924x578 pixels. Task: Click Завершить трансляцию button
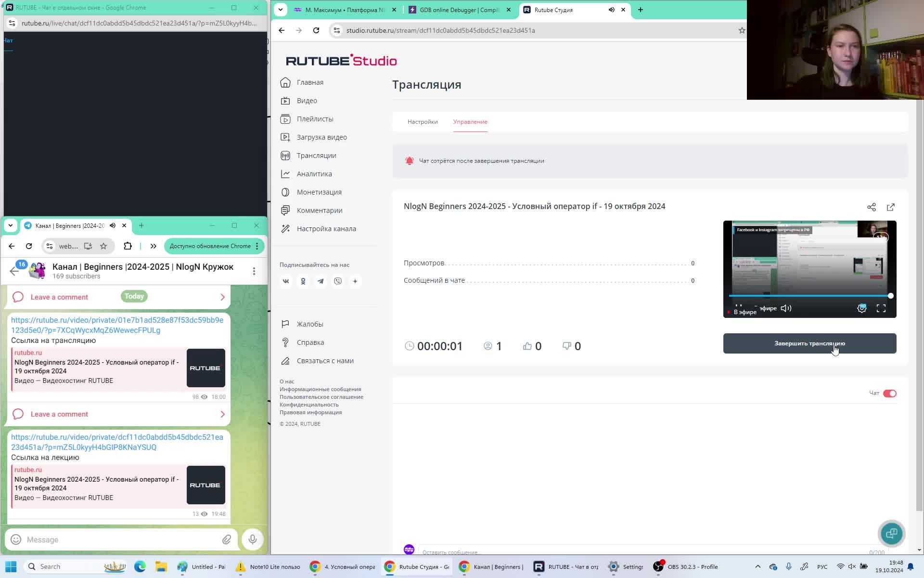pos(809,343)
